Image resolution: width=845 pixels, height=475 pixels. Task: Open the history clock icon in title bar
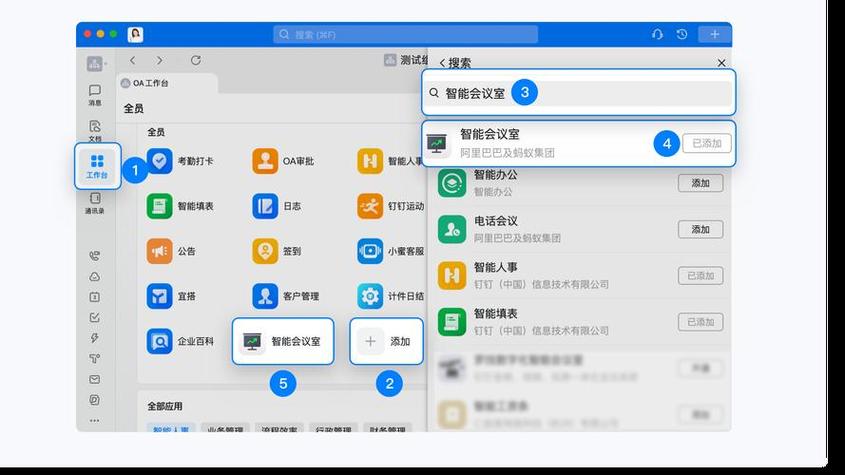click(x=682, y=35)
